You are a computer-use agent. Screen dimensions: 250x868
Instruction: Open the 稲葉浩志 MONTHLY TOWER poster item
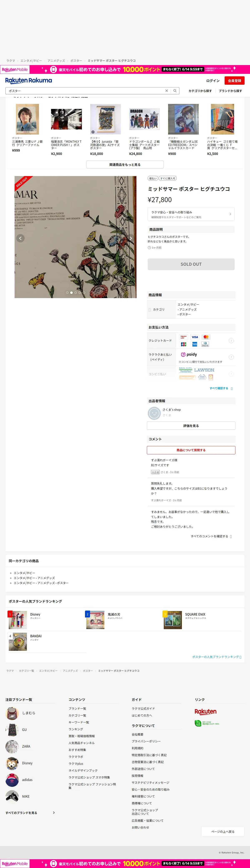[66, 119]
